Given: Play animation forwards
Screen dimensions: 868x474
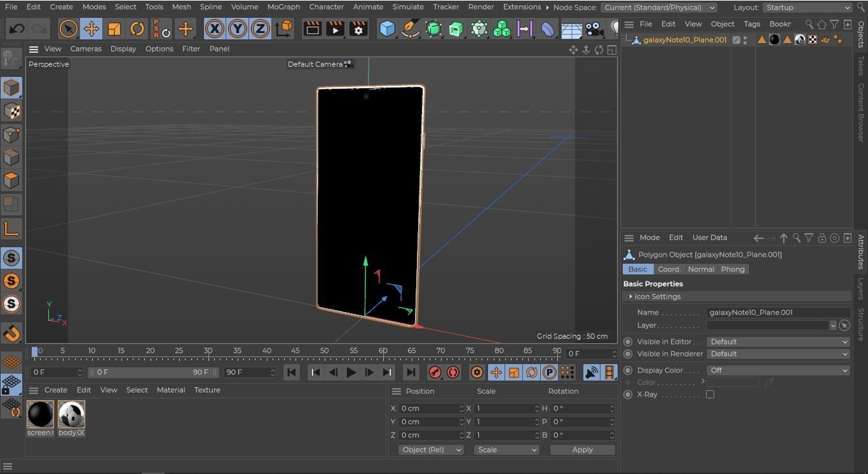Looking at the screenshot, I should (351, 372).
